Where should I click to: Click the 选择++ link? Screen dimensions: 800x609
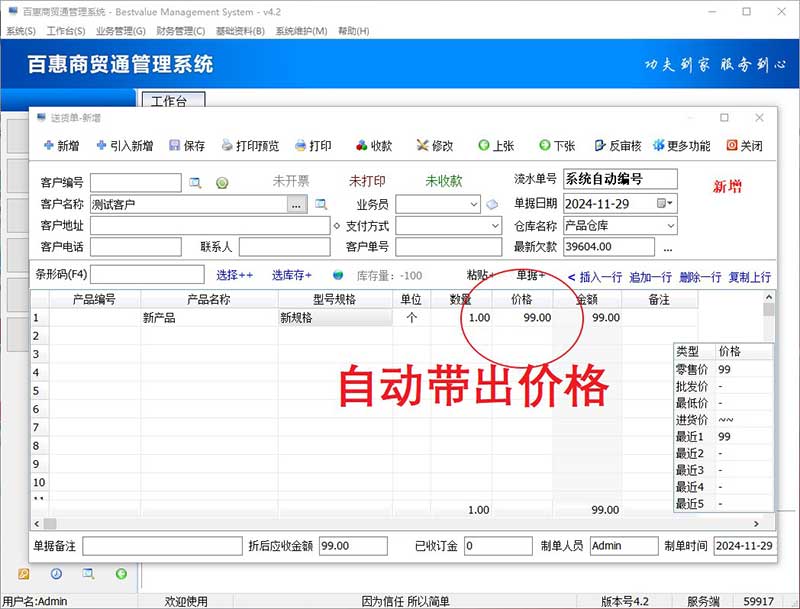pyautogui.click(x=234, y=275)
